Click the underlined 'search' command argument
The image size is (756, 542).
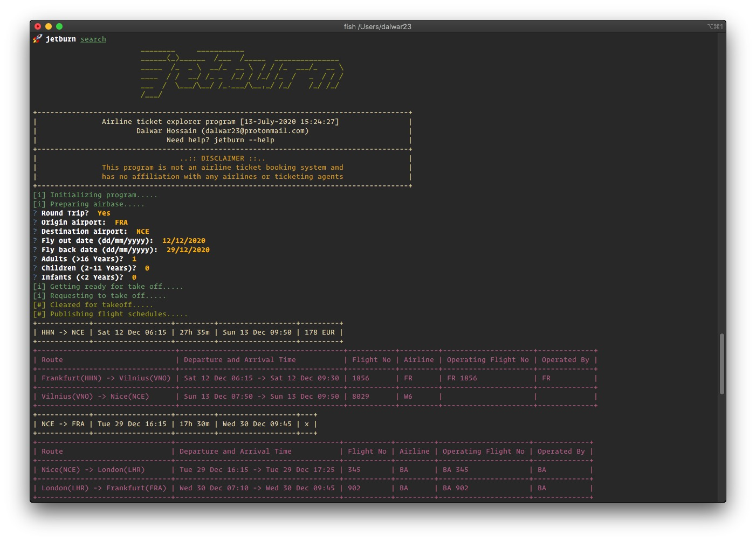click(93, 39)
